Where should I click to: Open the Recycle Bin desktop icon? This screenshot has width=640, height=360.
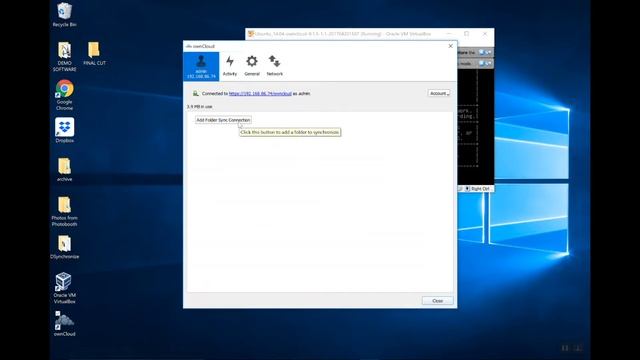(x=64, y=15)
